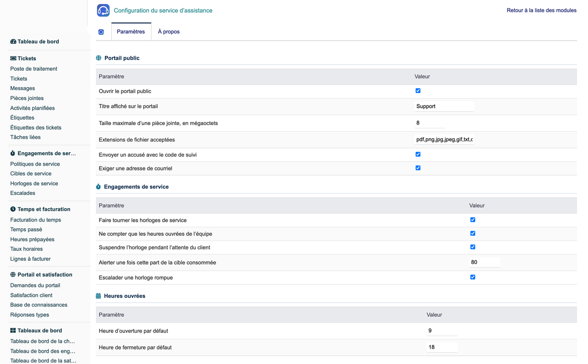Open Réponses types
Image resolution: width=588 pixels, height=364 pixels.
pyautogui.click(x=29, y=315)
